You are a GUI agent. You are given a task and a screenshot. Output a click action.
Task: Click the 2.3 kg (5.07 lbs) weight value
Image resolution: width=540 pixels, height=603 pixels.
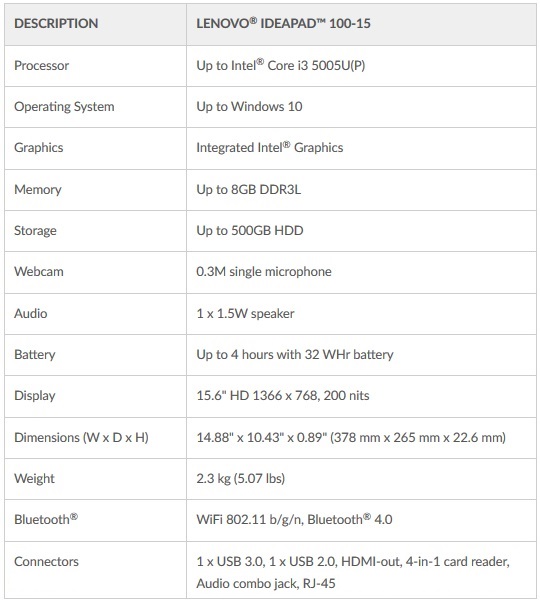tap(240, 478)
